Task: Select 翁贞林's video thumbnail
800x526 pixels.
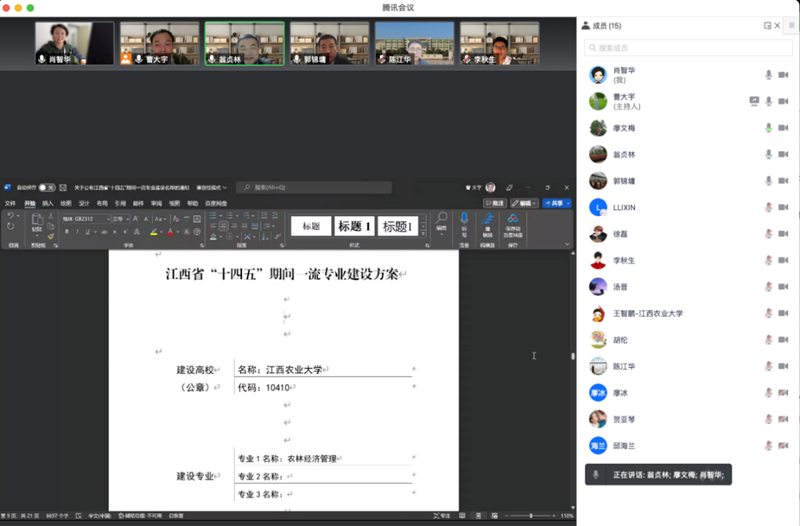Action: [x=244, y=44]
